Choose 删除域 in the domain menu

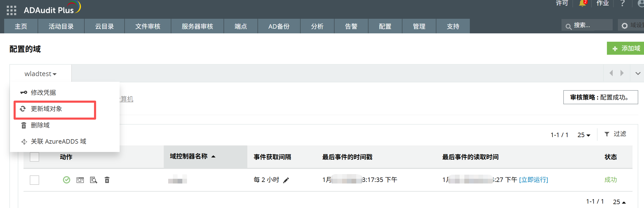click(x=40, y=125)
